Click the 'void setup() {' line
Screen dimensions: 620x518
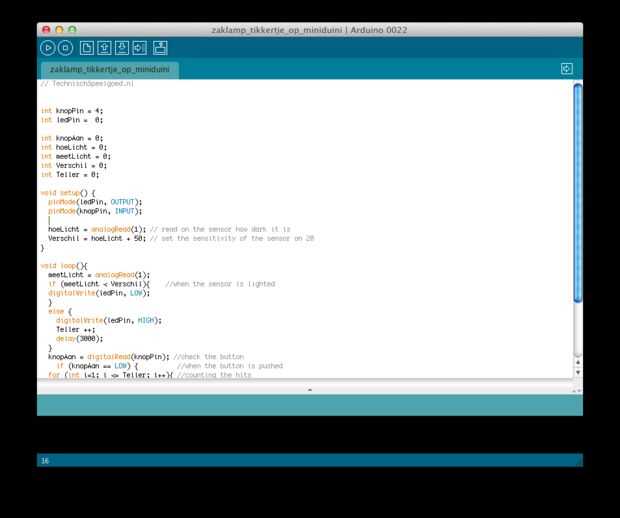[x=68, y=193]
